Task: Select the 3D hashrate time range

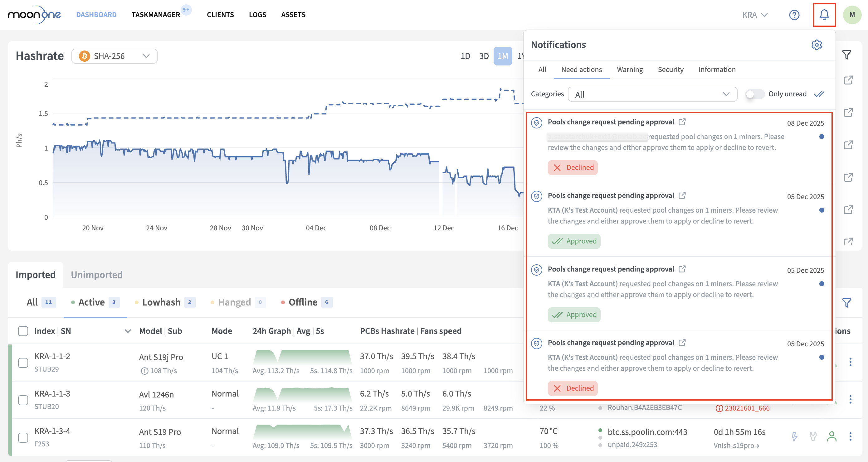Action: click(484, 56)
